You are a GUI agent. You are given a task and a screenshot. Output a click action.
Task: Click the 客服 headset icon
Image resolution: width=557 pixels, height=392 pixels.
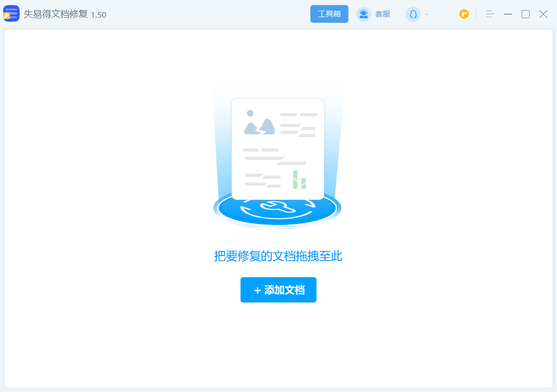click(364, 14)
